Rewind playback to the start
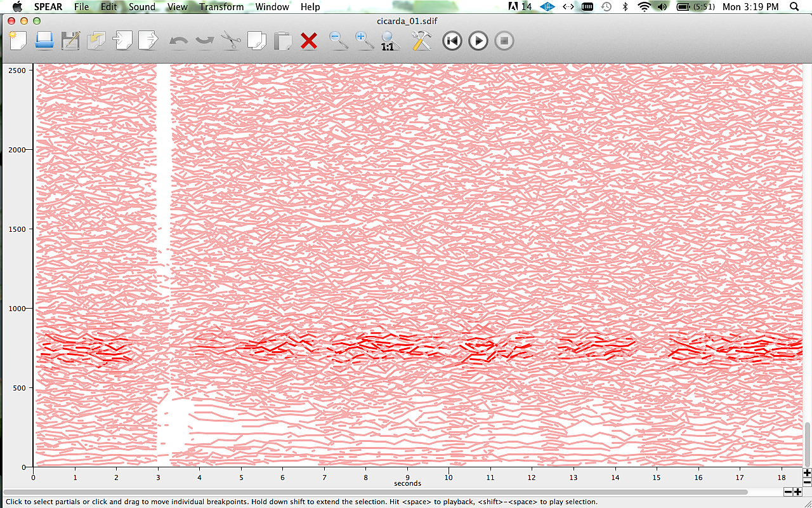Viewport: 812px width, 508px height. (452, 41)
